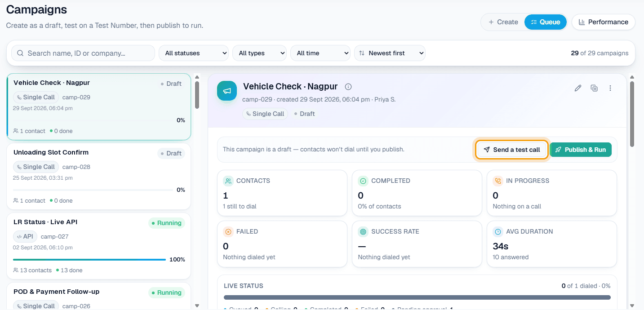Viewport: 644px width, 310px height.
Task: Click the Contacts stat card icon
Action: [228, 181]
